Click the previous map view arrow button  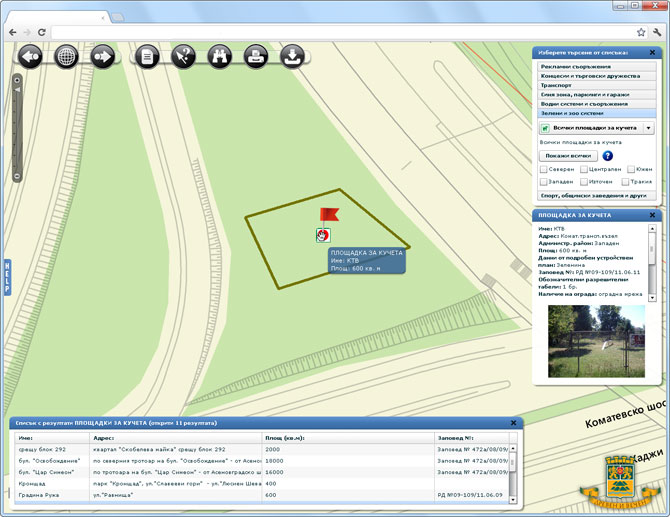point(30,56)
